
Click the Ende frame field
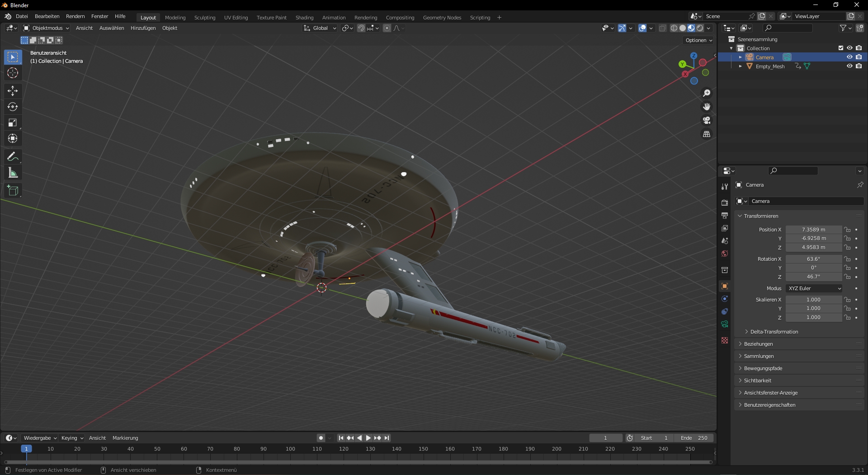point(694,438)
